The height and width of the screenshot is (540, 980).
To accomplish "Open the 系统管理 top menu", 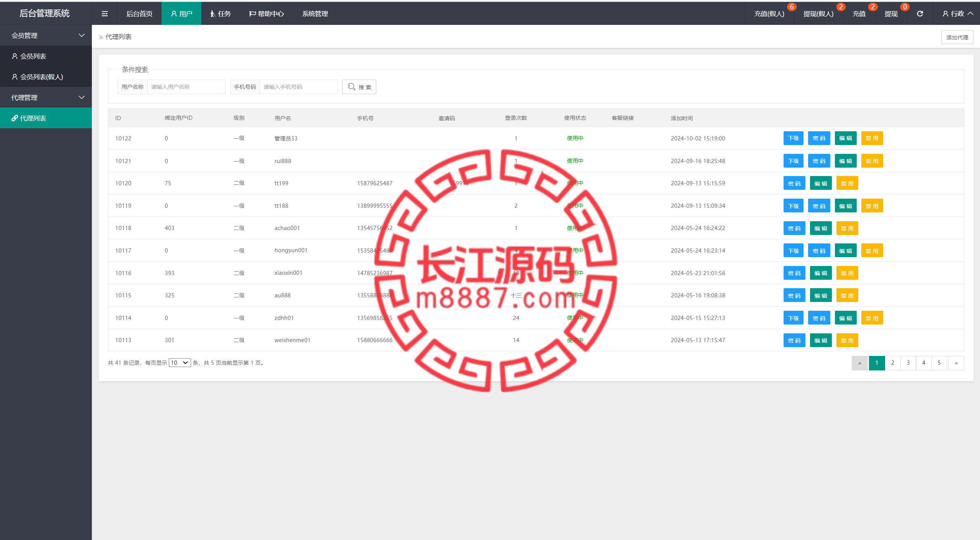I will pos(315,14).
